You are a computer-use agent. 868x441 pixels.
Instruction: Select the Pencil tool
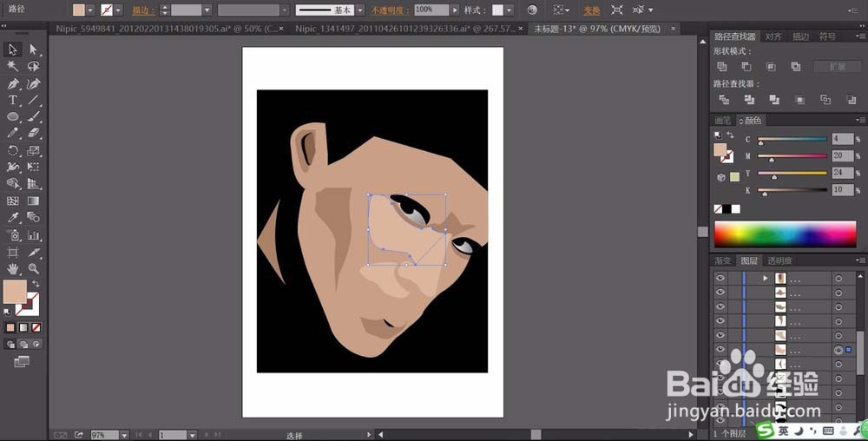coord(13,134)
